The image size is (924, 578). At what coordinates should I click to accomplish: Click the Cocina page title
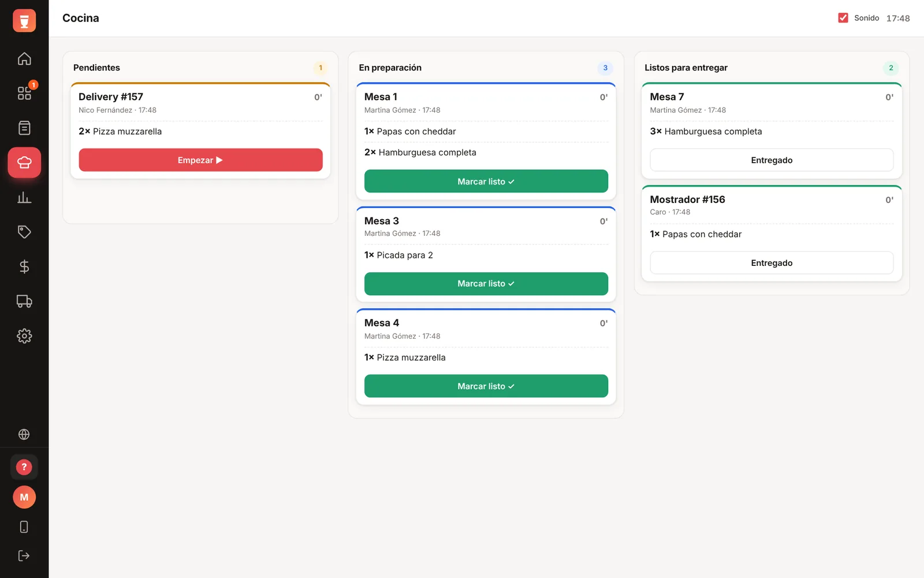(81, 18)
